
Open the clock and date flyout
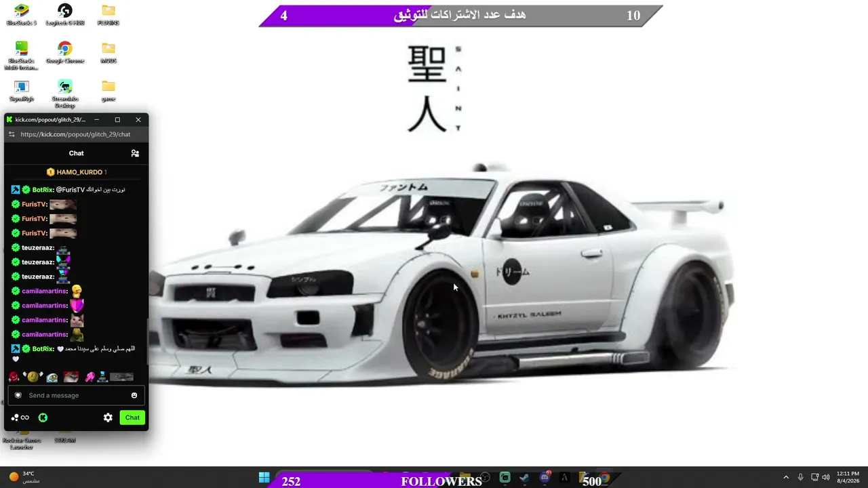click(x=848, y=477)
